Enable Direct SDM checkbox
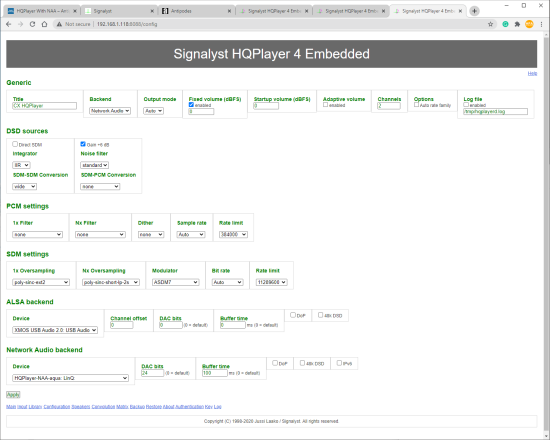This screenshot has width=550, height=440. tap(15, 144)
